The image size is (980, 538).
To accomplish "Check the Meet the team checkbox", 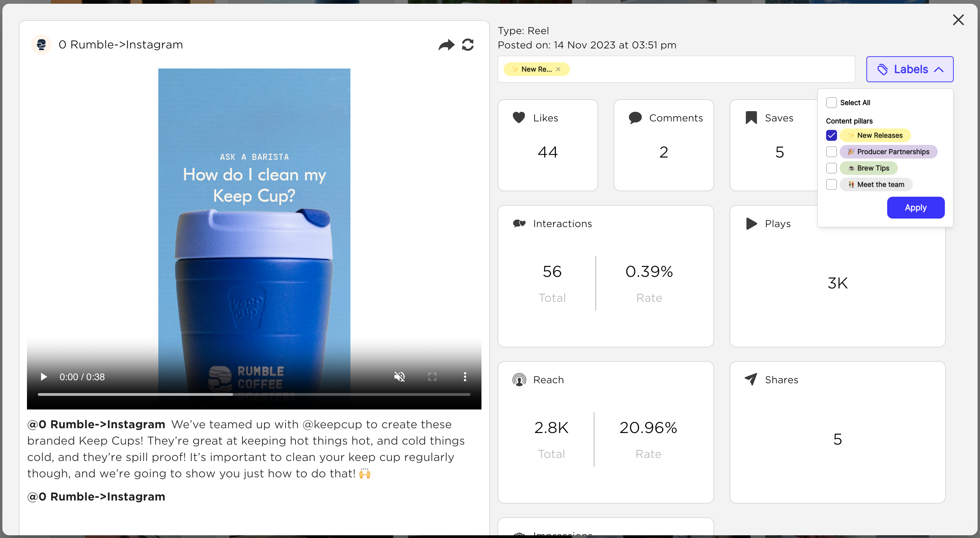I will [x=831, y=184].
